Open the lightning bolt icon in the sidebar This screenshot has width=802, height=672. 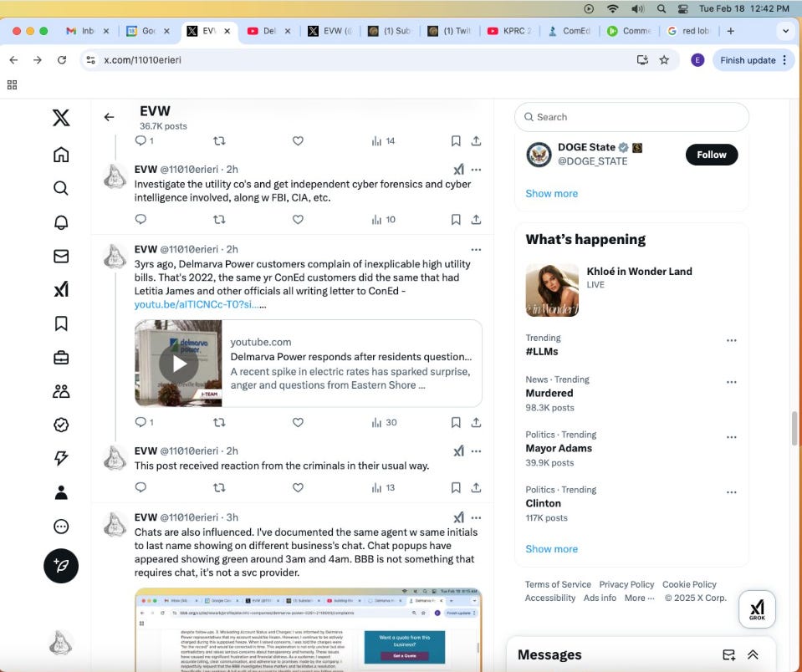(61, 458)
